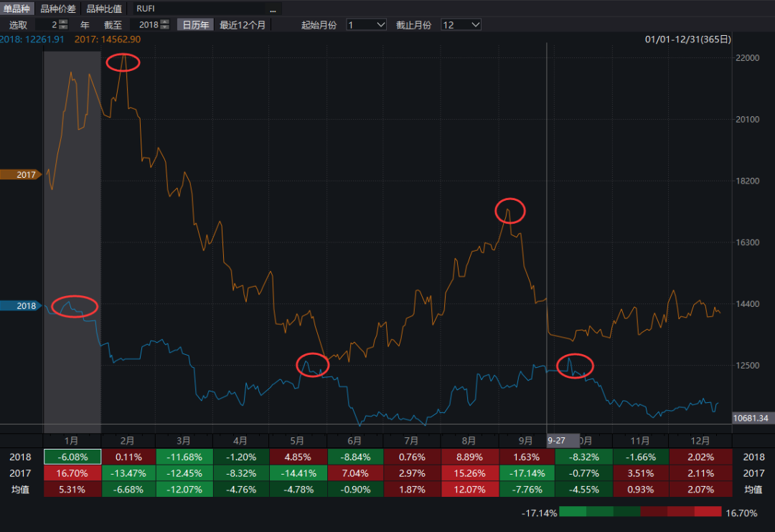
Task: Click the green-to-red color scale legend
Action: (640, 511)
